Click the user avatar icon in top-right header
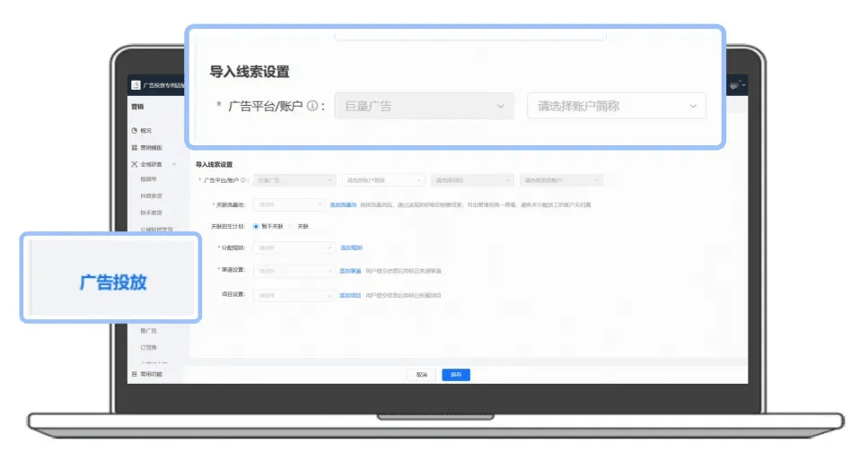 pyautogui.click(x=734, y=85)
